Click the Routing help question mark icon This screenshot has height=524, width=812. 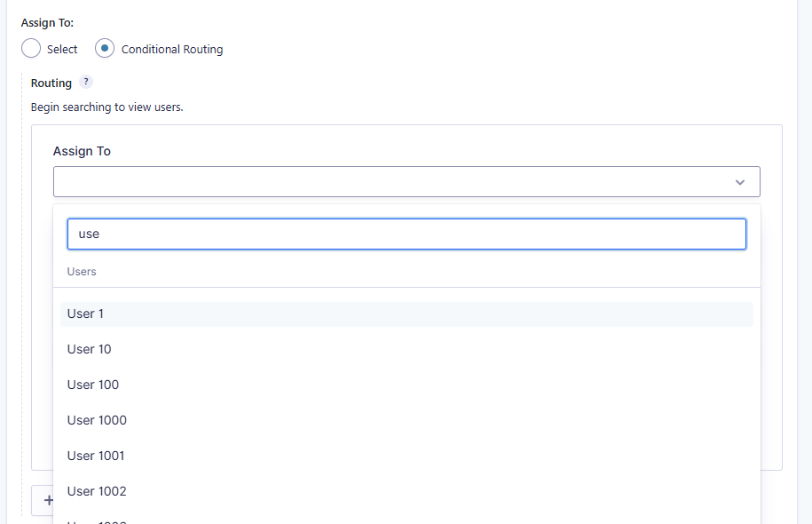(x=86, y=82)
